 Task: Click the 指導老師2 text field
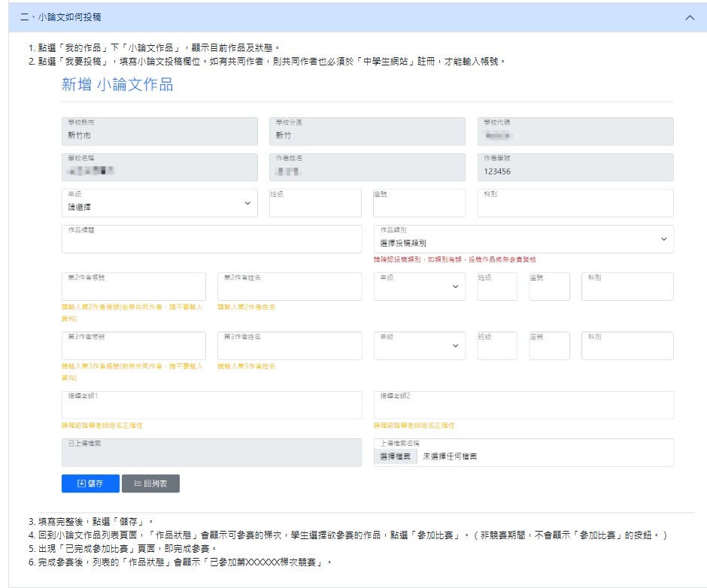pyautogui.click(x=523, y=405)
